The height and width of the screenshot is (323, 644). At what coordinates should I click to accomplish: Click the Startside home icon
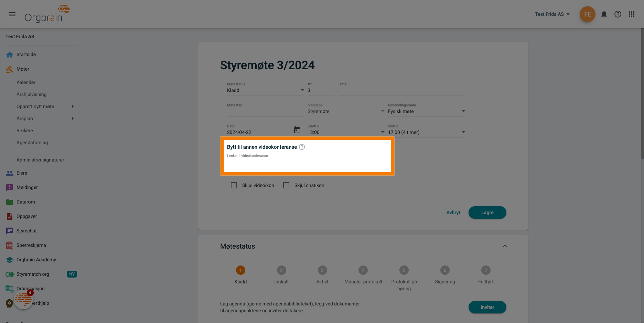[x=10, y=54]
